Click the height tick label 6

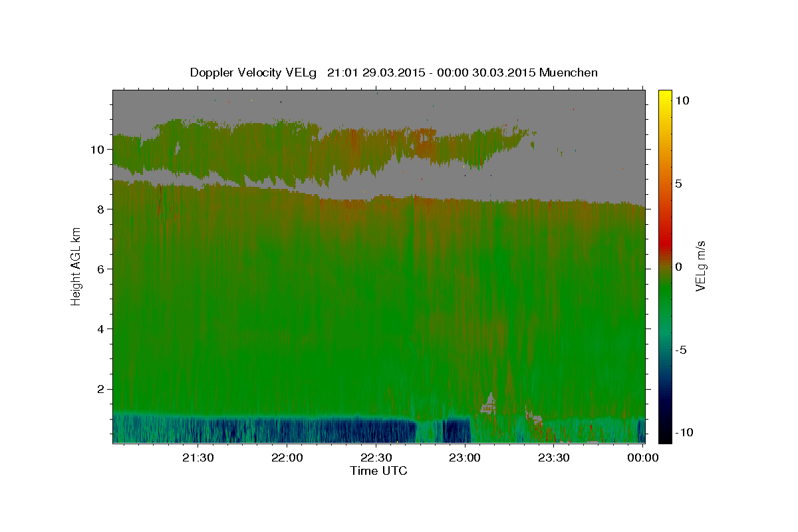click(x=100, y=269)
